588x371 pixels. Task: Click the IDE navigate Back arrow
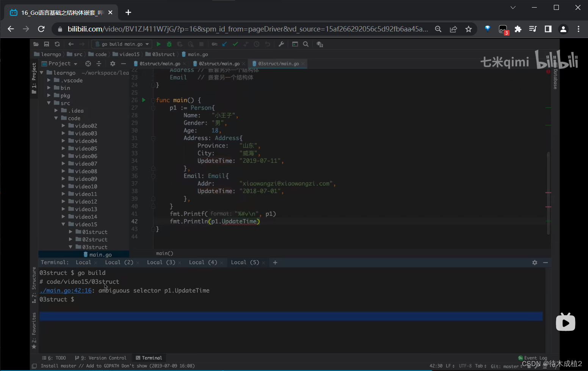(71, 44)
